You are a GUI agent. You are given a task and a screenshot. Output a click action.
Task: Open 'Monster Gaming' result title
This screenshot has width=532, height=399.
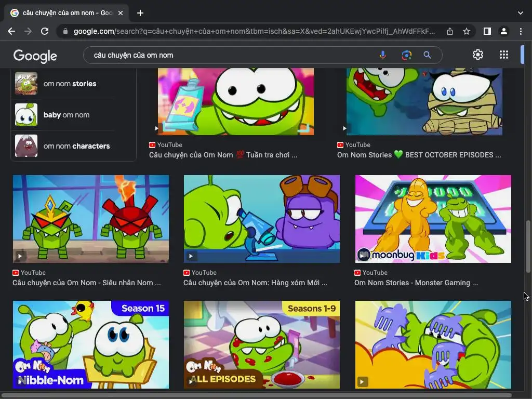pyautogui.click(x=416, y=283)
